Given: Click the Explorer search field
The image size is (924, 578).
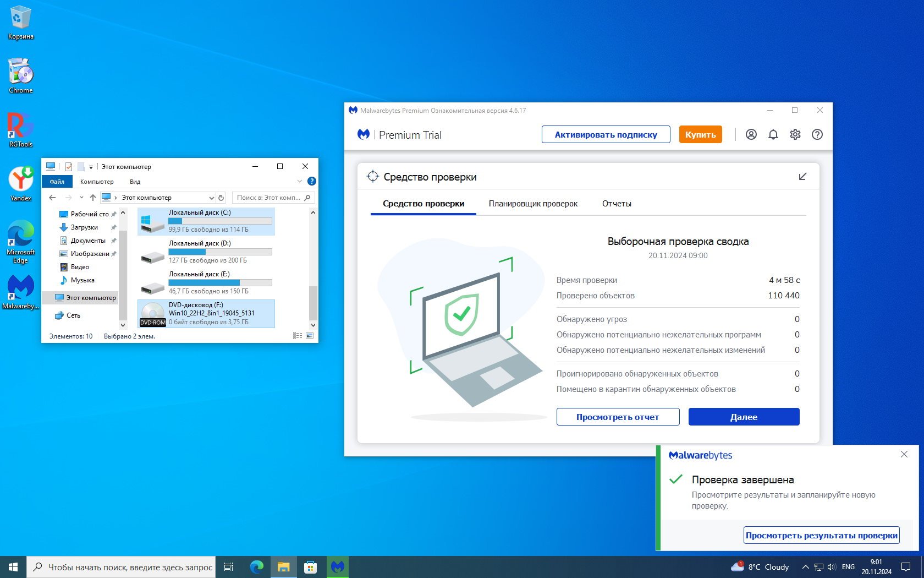Looking at the screenshot, I should click(268, 198).
